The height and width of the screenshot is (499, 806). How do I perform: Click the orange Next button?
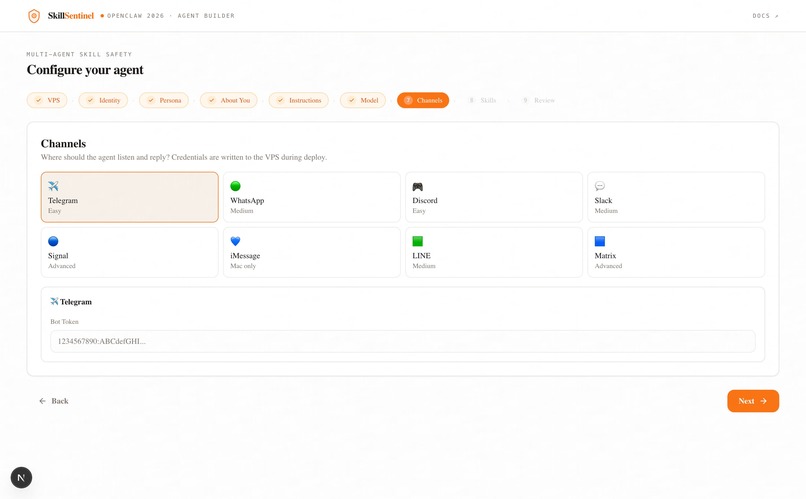point(753,401)
